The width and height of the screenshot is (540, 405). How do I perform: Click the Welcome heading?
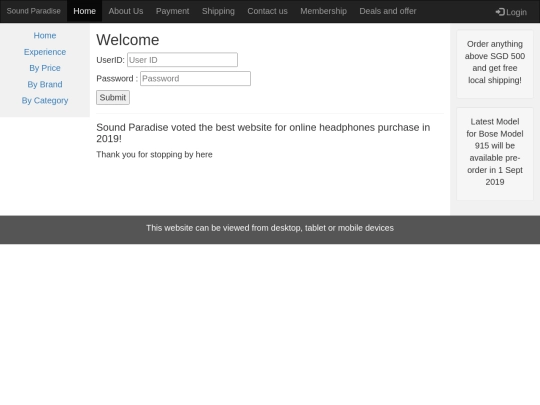coord(128,40)
